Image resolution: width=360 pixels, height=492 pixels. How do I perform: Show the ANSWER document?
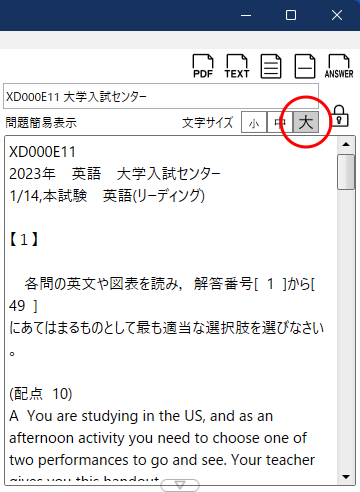[x=339, y=66]
